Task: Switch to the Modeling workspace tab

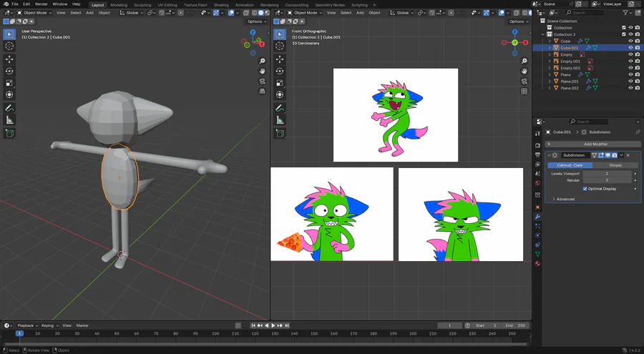Action: tap(119, 5)
